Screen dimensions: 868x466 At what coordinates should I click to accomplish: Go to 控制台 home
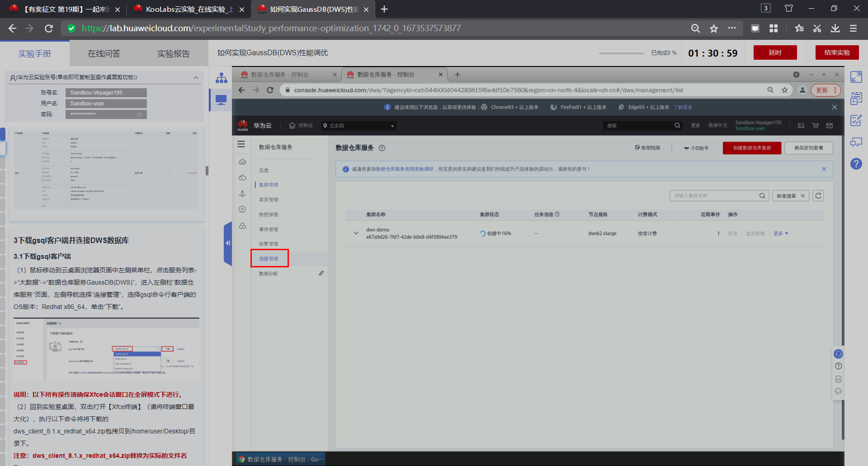(x=301, y=125)
